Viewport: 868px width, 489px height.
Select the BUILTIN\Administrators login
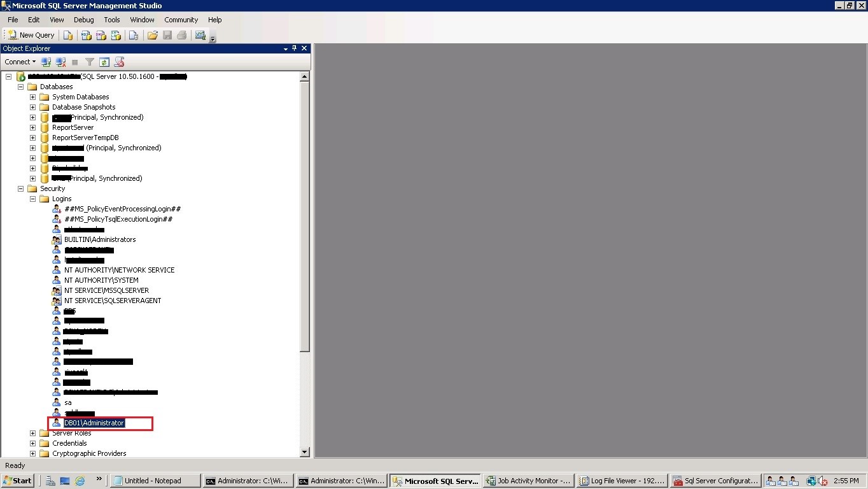(100, 239)
